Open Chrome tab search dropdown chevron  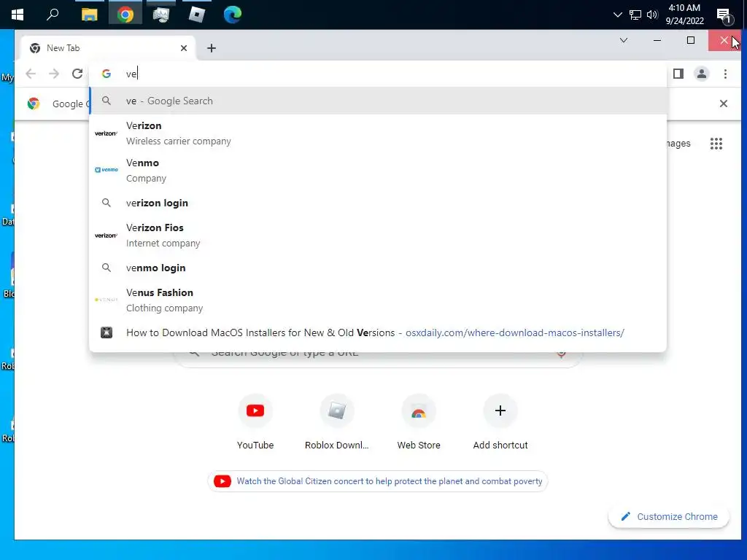point(624,41)
